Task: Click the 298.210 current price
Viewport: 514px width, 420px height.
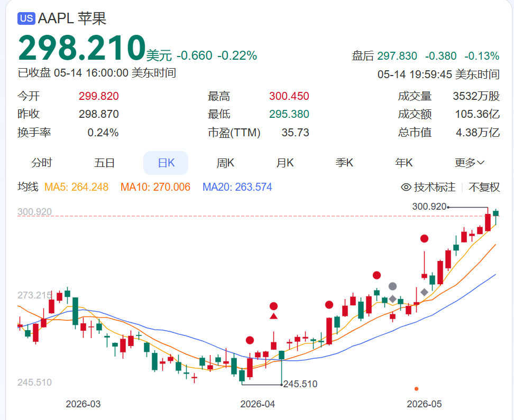Action: pyautogui.click(x=82, y=48)
